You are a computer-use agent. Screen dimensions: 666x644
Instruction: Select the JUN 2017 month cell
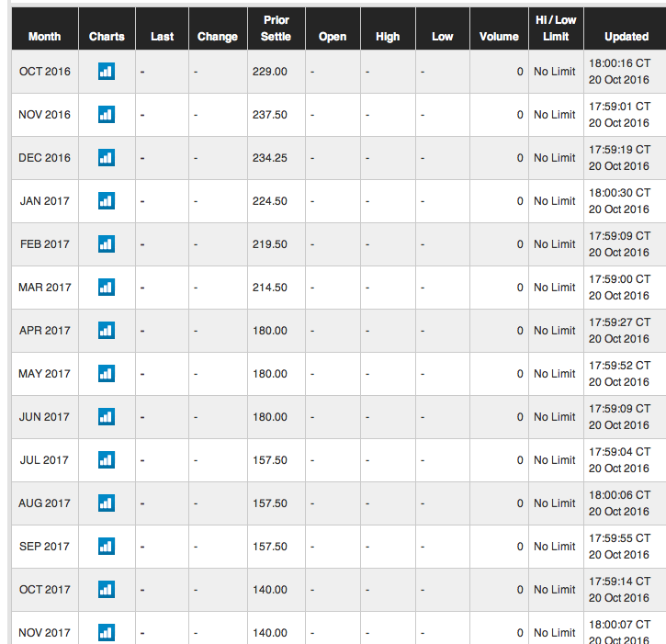(45, 417)
